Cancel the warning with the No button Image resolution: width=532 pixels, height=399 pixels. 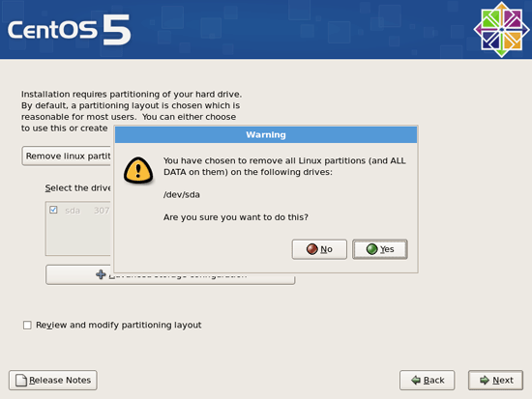tap(319, 249)
